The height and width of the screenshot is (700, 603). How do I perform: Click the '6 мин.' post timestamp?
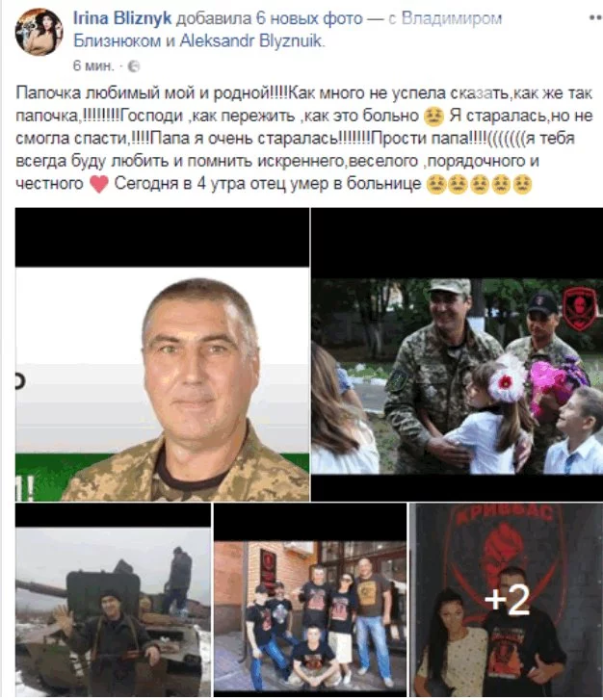[92, 66]
